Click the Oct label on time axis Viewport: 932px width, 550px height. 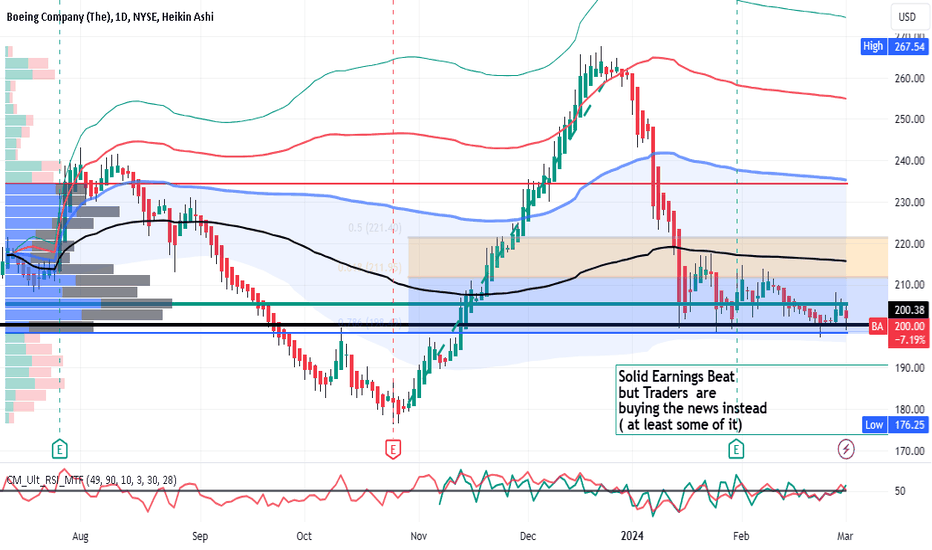(x=304, y=536)
